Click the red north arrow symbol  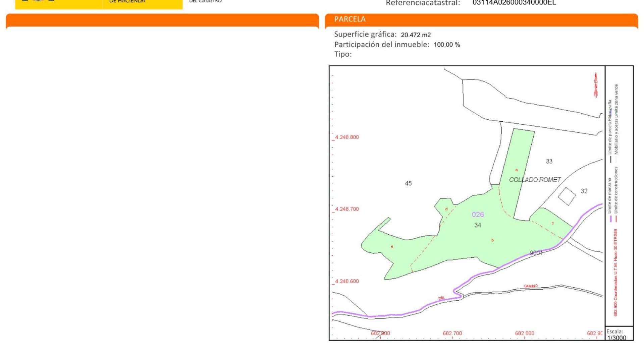coord(596,85)
